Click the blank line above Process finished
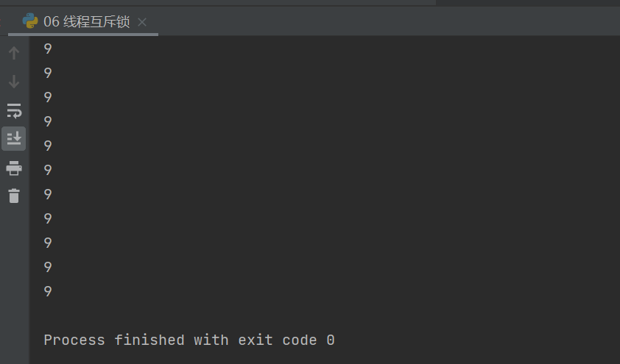This screenshot has height=364, width=620. coord(184,315)
